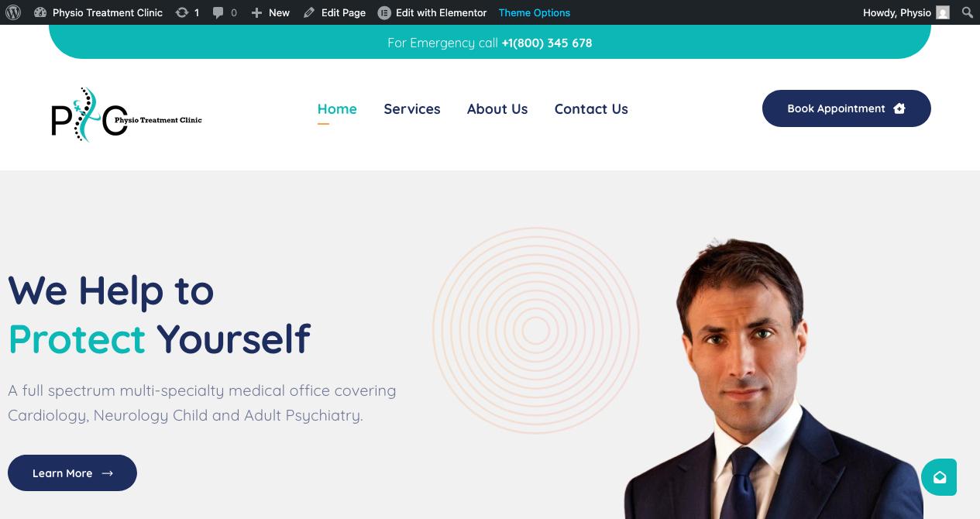Click the Edit Page pencil icon
Viewport: 980px width, 519px height.
coord(309,12)
